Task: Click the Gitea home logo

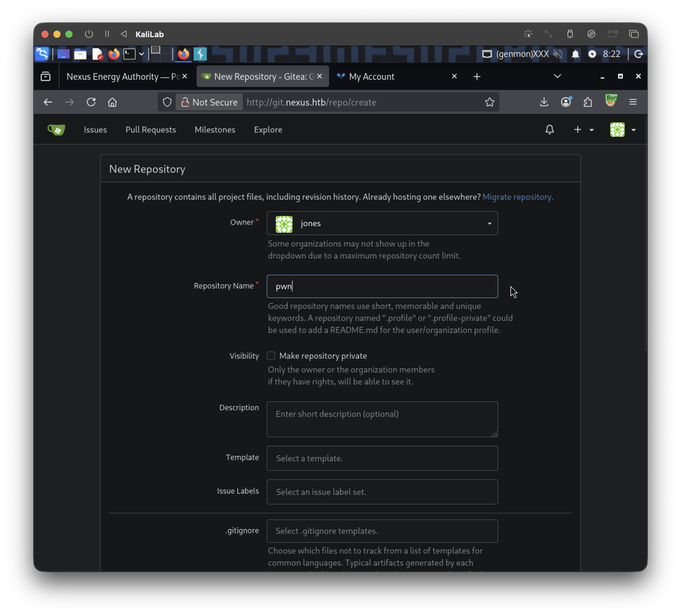Action: pyautogui.click(x=56, y=130)
